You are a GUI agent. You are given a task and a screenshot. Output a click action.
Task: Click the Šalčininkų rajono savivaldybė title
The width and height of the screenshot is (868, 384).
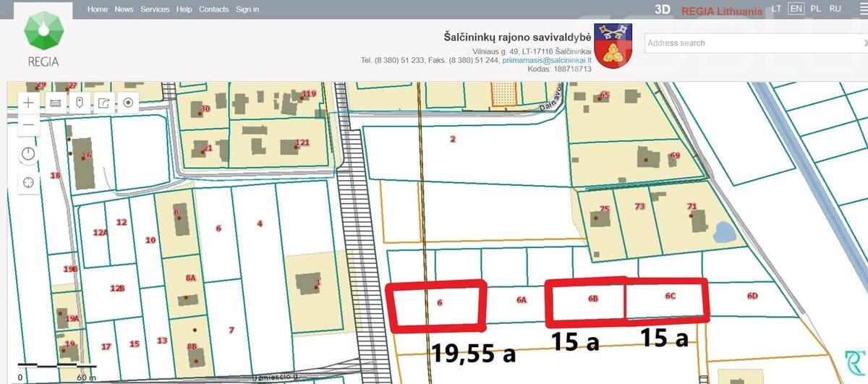(x=517, y=36)
